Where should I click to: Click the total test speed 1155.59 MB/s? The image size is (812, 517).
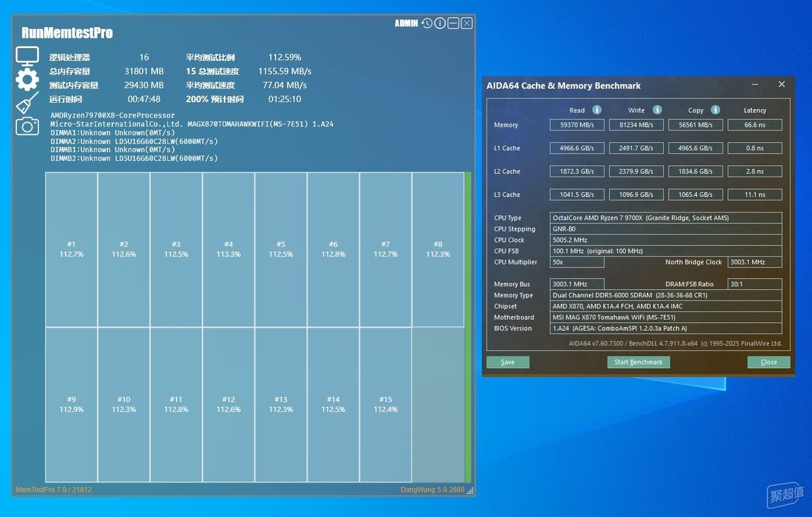[x=285, y=71]
